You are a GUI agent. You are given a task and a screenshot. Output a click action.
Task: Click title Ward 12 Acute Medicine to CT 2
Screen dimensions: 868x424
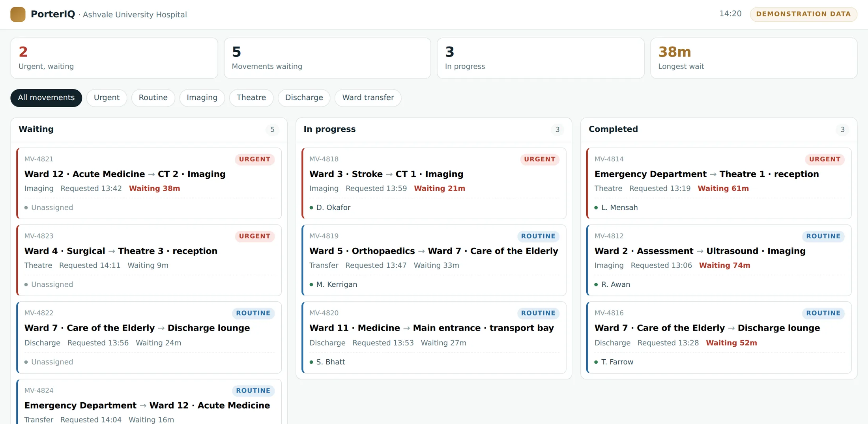[125, 174]
